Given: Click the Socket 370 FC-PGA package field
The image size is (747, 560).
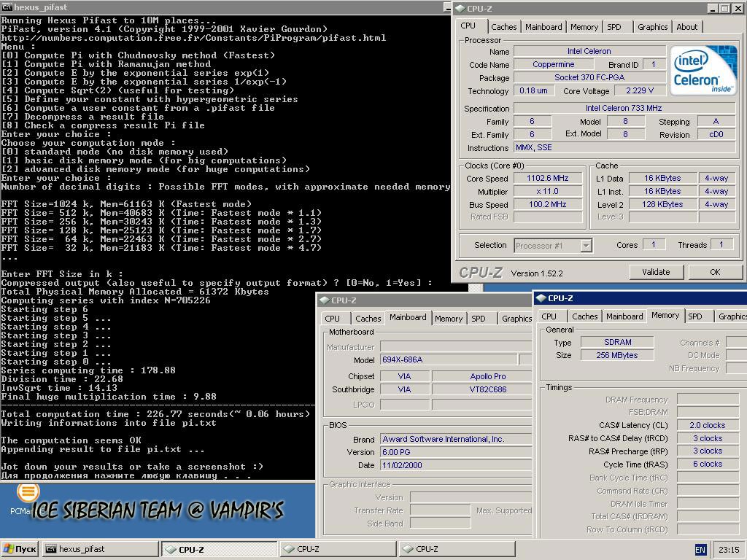Looking at the screenshot, I should tap(589, 77).
